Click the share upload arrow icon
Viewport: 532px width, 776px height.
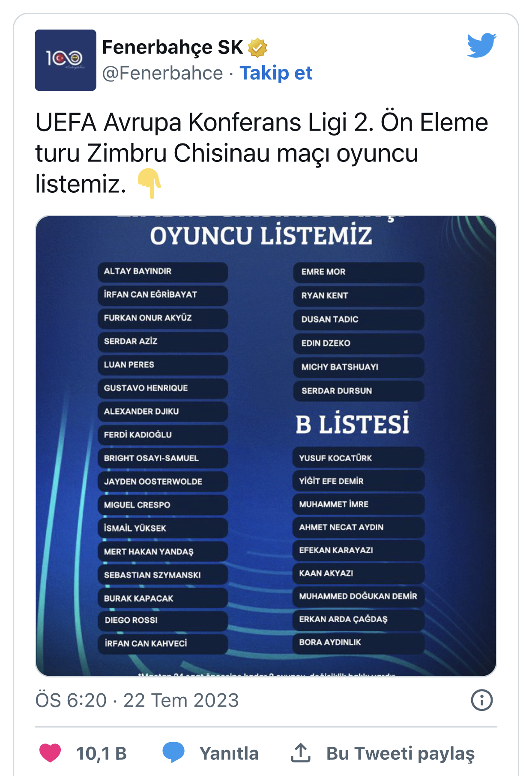(301, 753)
